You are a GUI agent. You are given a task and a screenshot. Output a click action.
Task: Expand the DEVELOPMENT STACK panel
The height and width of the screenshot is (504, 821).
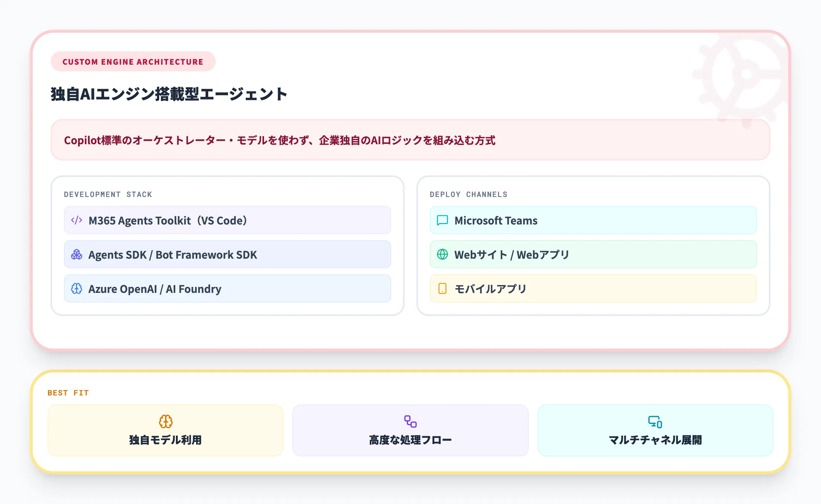click(x=108, y=194)
